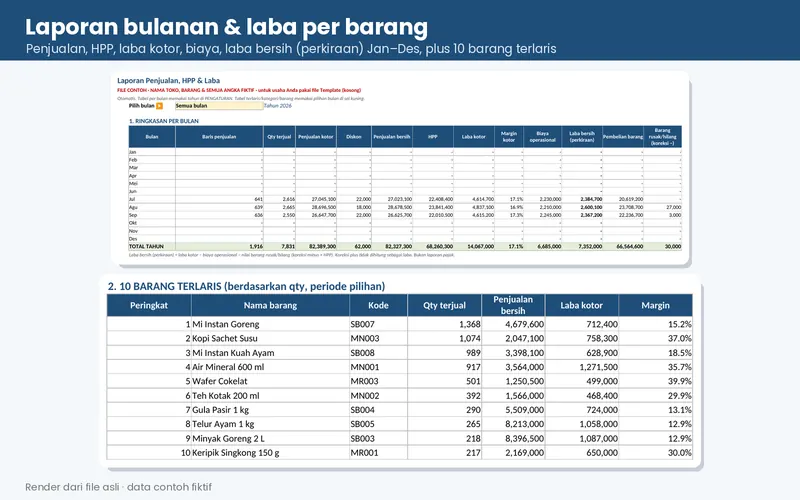The image size is (800, 500).
Task: Select the Wafer Cokelat item name
Action: coord(219,381)
